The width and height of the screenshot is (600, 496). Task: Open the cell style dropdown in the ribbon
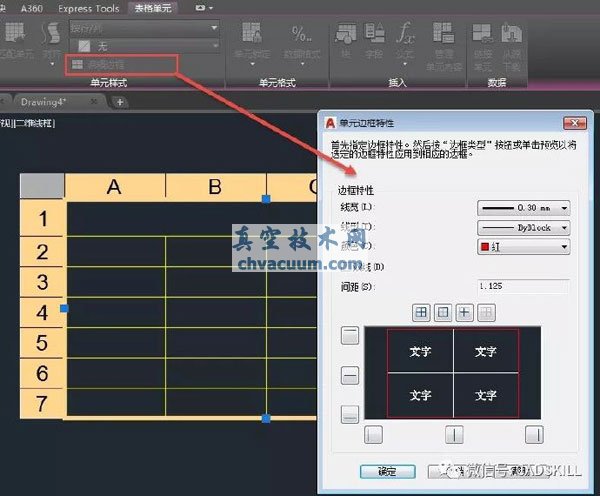(144, 28)
